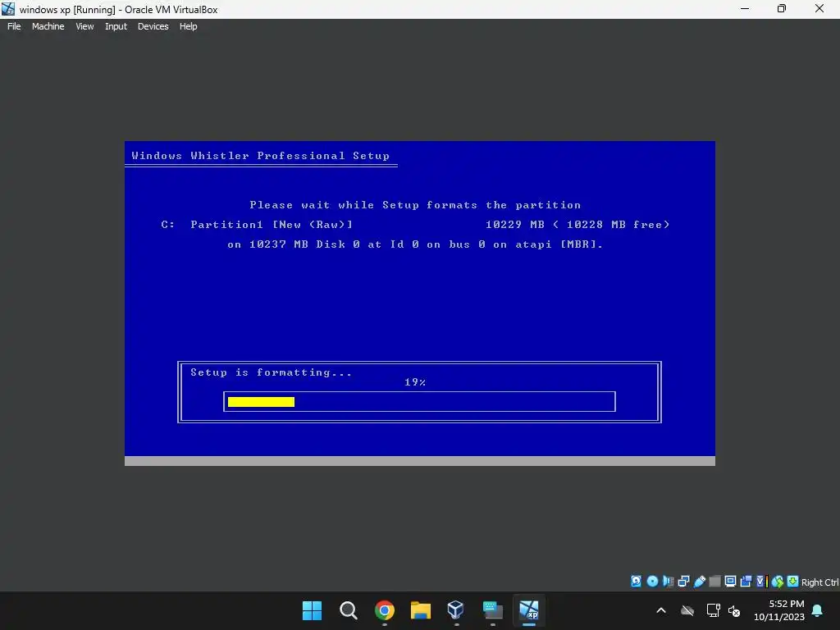Open the Help menu
Viewport: 840px width, 630px height.
pyautogui.click(x=188, y=26)
